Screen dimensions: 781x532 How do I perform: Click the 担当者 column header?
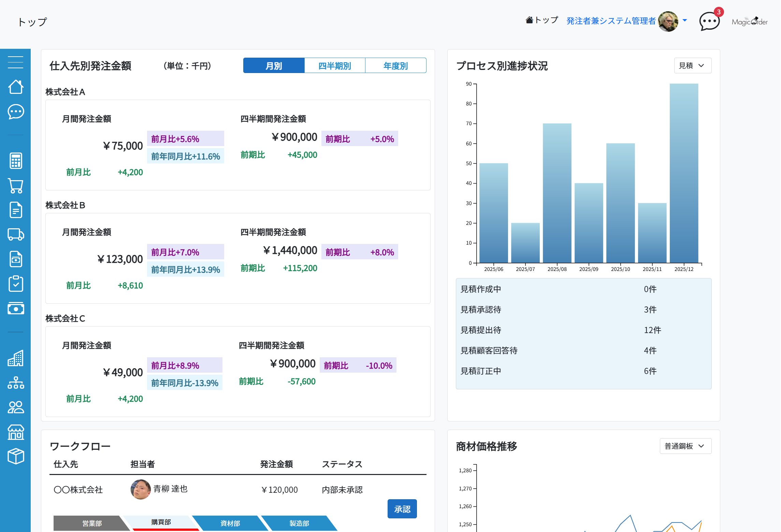pos(143,464)
